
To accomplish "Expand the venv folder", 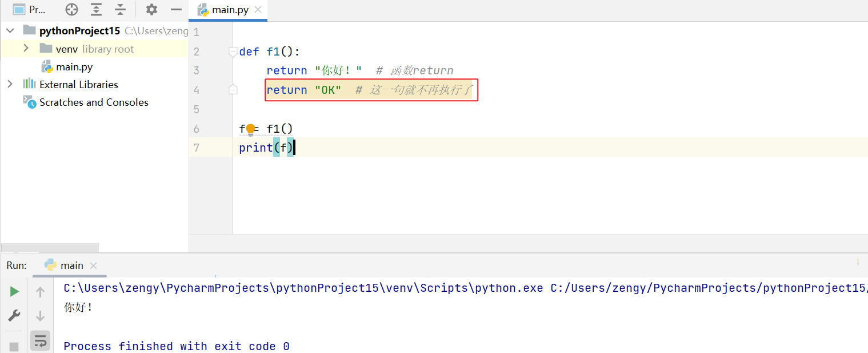I will tap(26, 48).
